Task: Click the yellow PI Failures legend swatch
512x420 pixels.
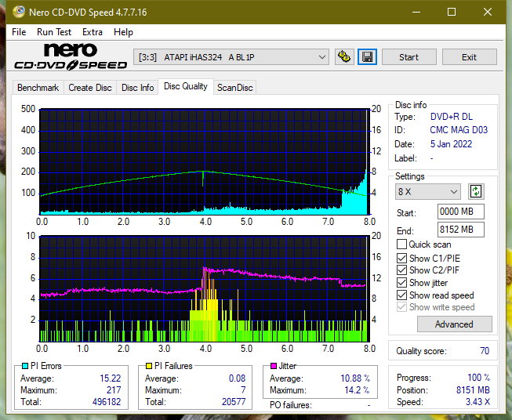Action: tap(149, 366)
